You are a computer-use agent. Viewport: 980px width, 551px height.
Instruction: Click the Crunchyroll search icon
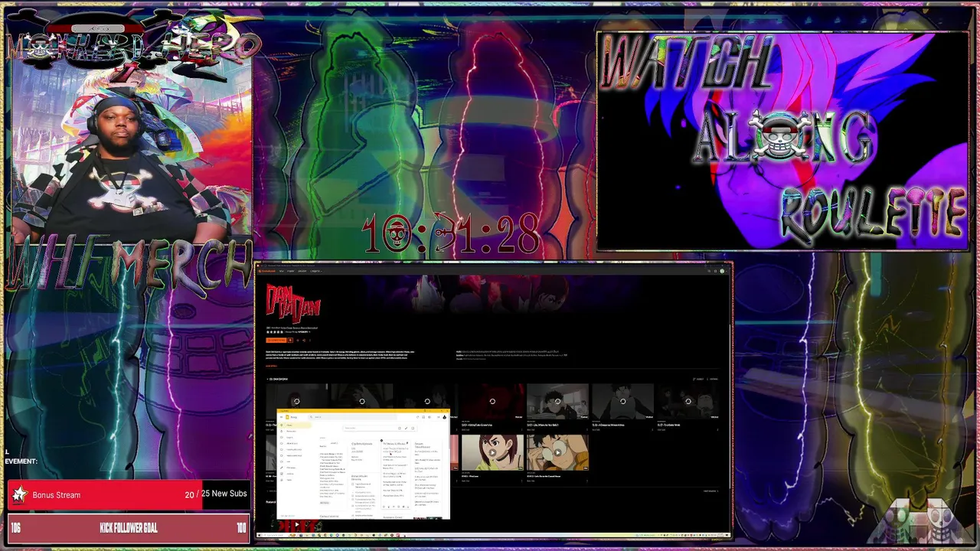[x=709, y=271]
